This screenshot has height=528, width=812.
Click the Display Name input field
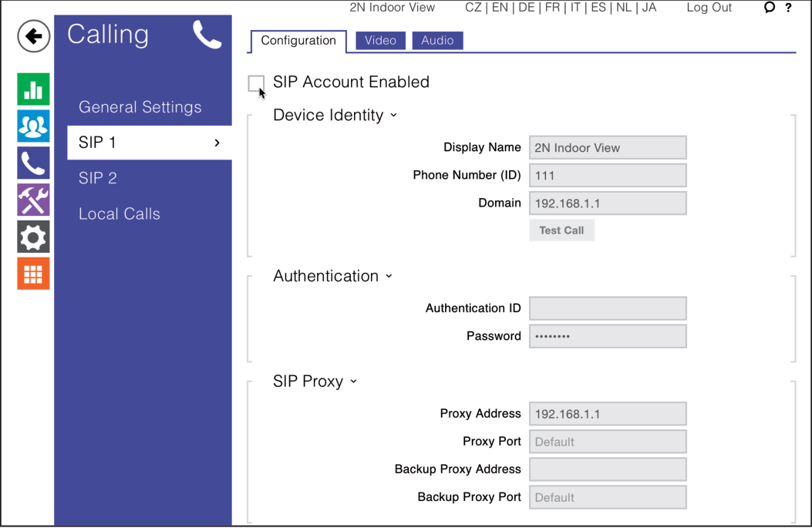tap(607, 148)
